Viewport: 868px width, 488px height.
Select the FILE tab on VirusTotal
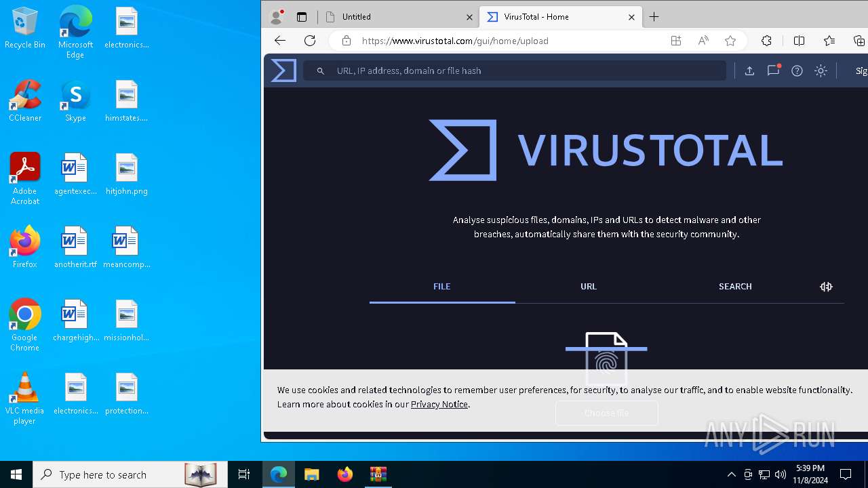442,287
